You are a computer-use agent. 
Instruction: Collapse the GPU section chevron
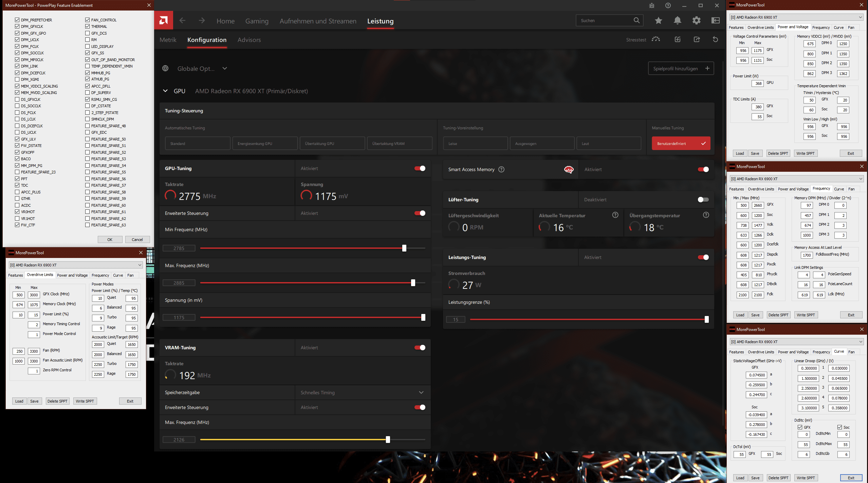[165, 91]
